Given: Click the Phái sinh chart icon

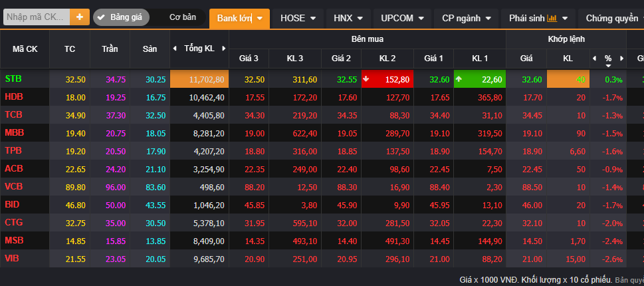Looking at the screenshot, I should coord(552,18).
